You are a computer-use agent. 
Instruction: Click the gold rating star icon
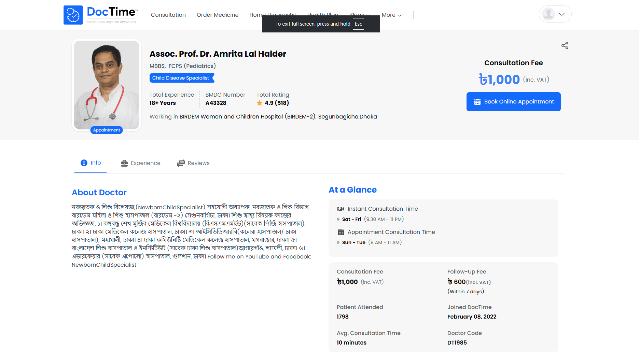click(x=260, y=103)
